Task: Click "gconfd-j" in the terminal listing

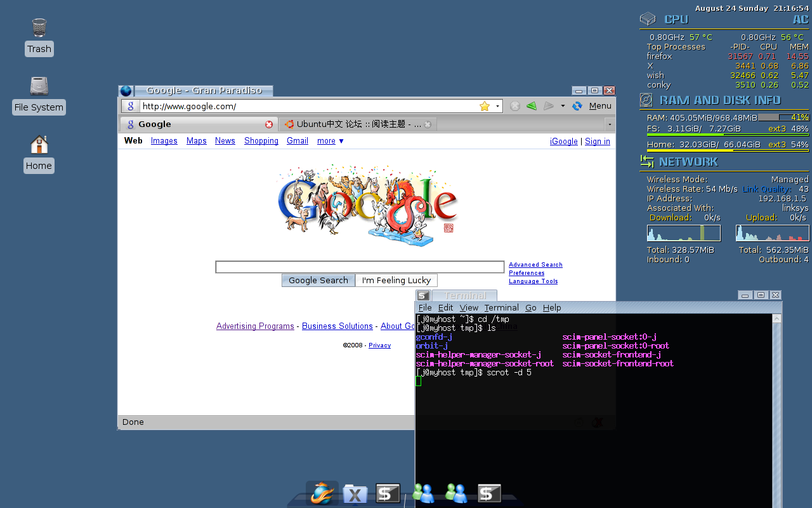Action: 434,337
